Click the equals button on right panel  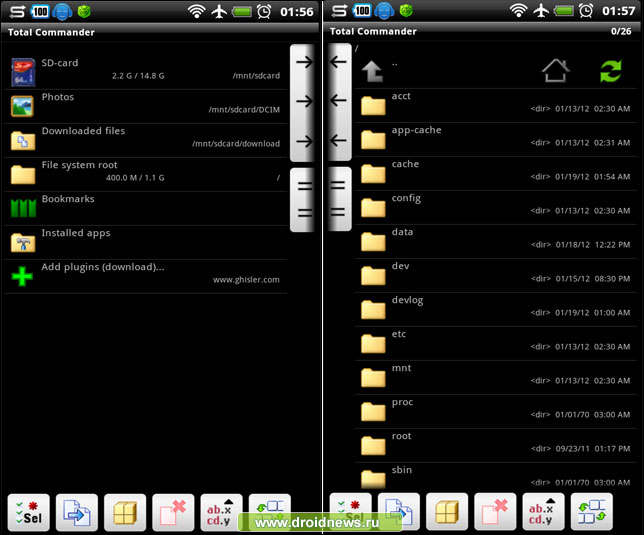(339, 199)
